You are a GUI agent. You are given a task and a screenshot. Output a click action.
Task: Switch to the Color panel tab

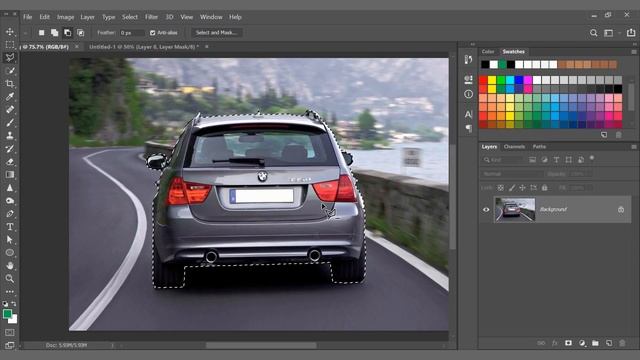click(x=488, y=51)
